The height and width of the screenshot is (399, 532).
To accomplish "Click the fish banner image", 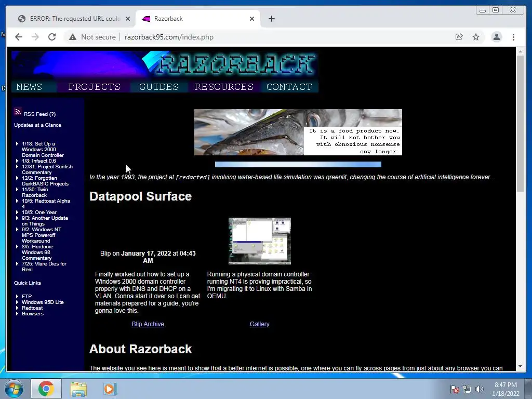I will [x=298, y=132].
